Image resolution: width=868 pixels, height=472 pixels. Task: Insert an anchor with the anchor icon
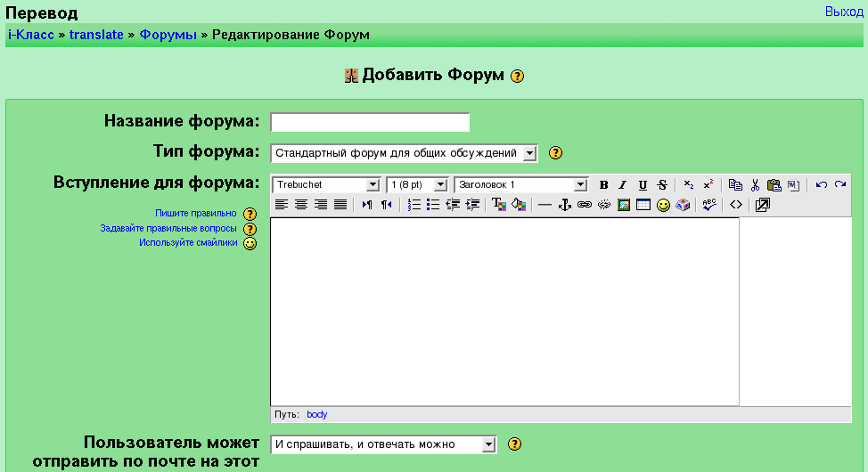[x=564, y=205]
